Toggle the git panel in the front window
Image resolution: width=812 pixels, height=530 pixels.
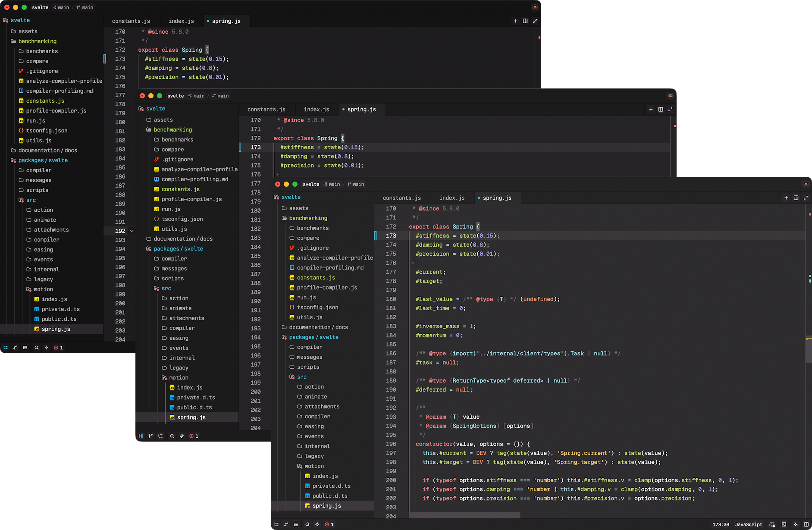(286, 524)
